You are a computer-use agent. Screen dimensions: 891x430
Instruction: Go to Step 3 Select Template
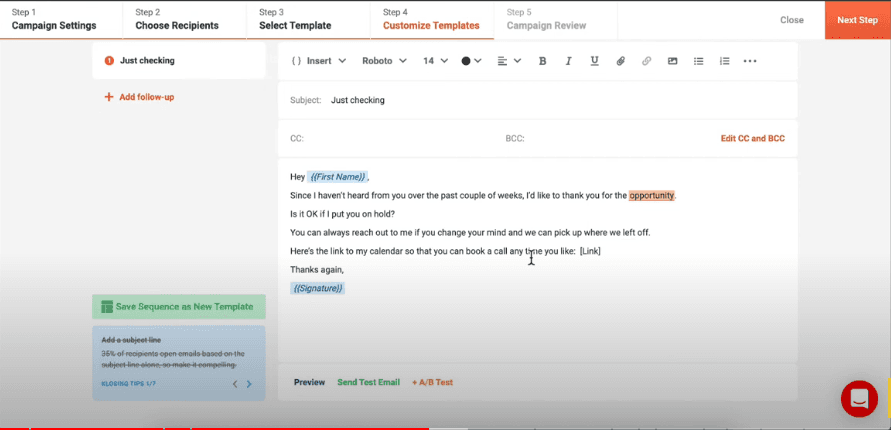coord(309,20)
